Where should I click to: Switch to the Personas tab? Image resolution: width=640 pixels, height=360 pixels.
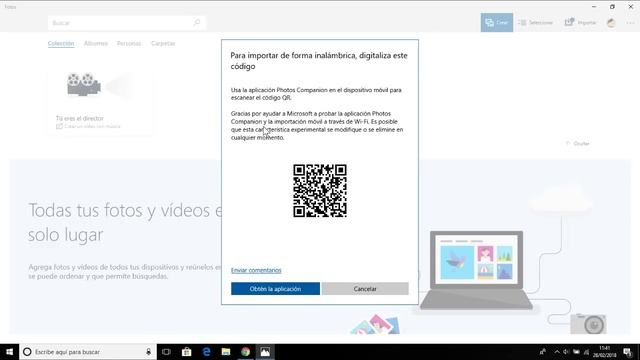coord(129,43)
